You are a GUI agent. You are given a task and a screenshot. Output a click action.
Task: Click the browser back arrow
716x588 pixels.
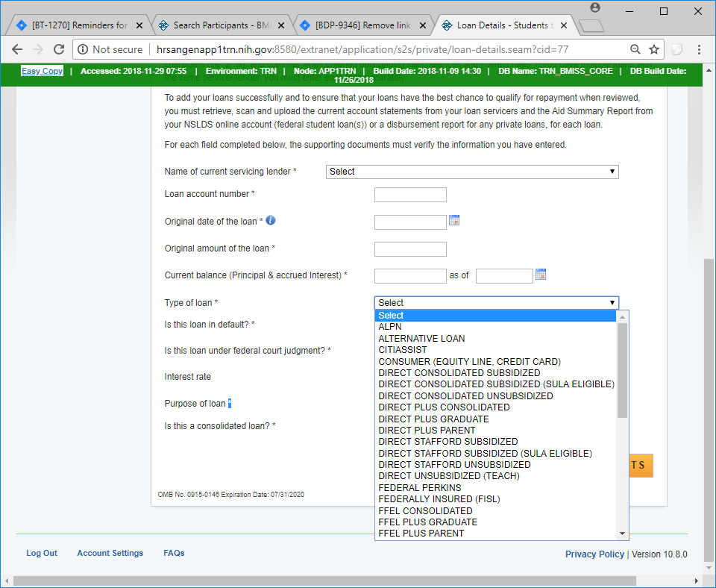click(x=17, y=49)
